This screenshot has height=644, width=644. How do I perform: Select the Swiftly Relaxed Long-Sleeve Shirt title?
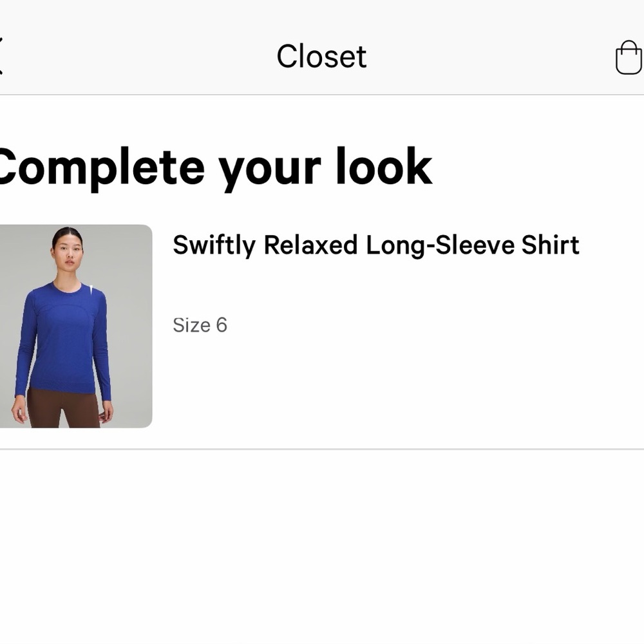(375, 245)
